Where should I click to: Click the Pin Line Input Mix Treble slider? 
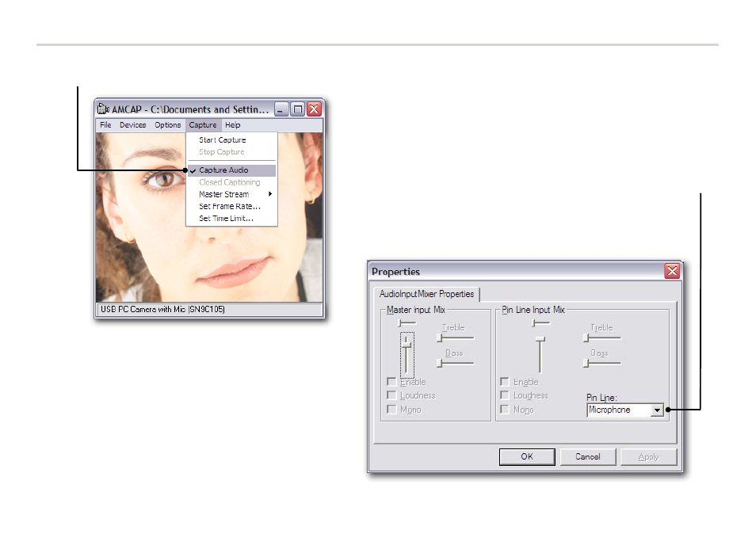pos(601,338)
